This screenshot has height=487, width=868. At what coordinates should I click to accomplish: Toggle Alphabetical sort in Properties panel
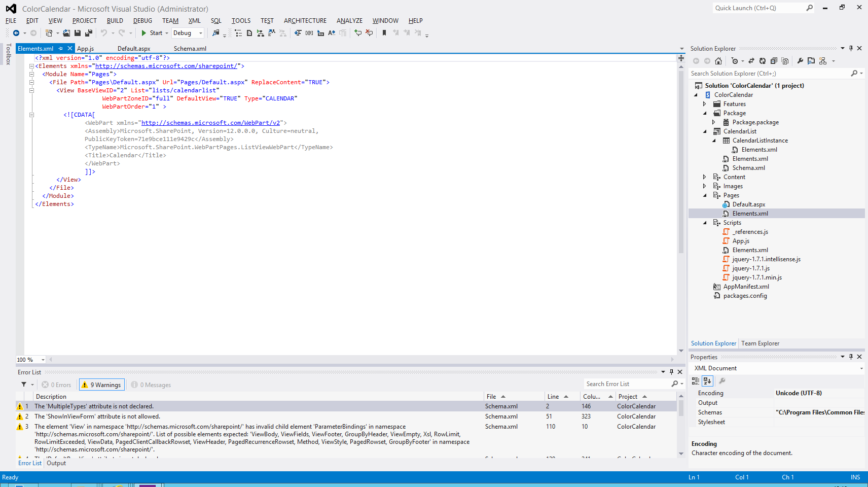(x=707, y=381)
